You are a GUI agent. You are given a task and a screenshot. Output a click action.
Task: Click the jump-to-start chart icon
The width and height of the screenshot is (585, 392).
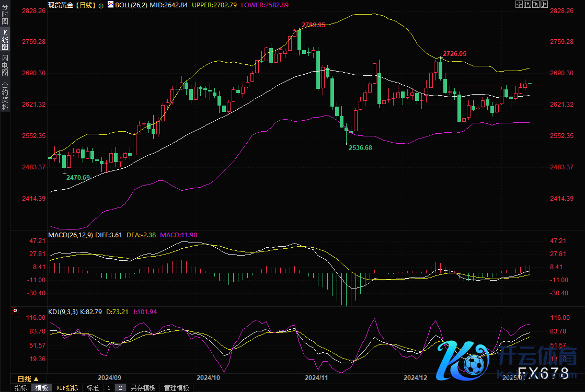(527, 4)
